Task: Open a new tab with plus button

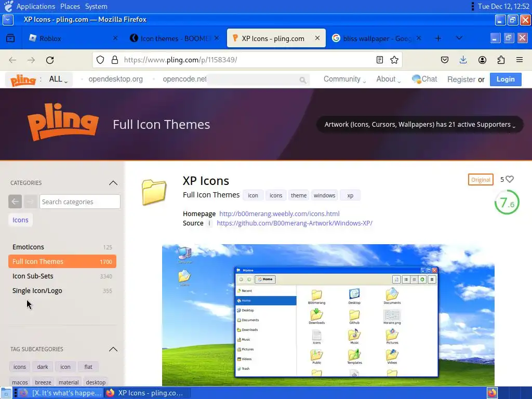Action: click(438, 38)
